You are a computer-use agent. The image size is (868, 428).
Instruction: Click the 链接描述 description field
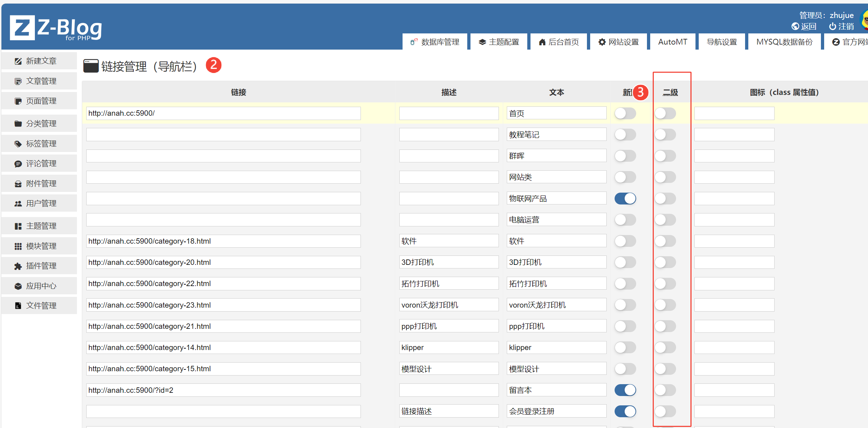pyautogui.click(x=449, y=411)
